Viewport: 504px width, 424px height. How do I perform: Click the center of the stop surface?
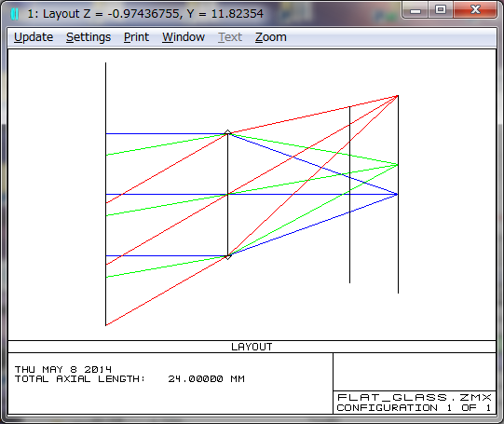pyautogui.click(x=227, y=194)
